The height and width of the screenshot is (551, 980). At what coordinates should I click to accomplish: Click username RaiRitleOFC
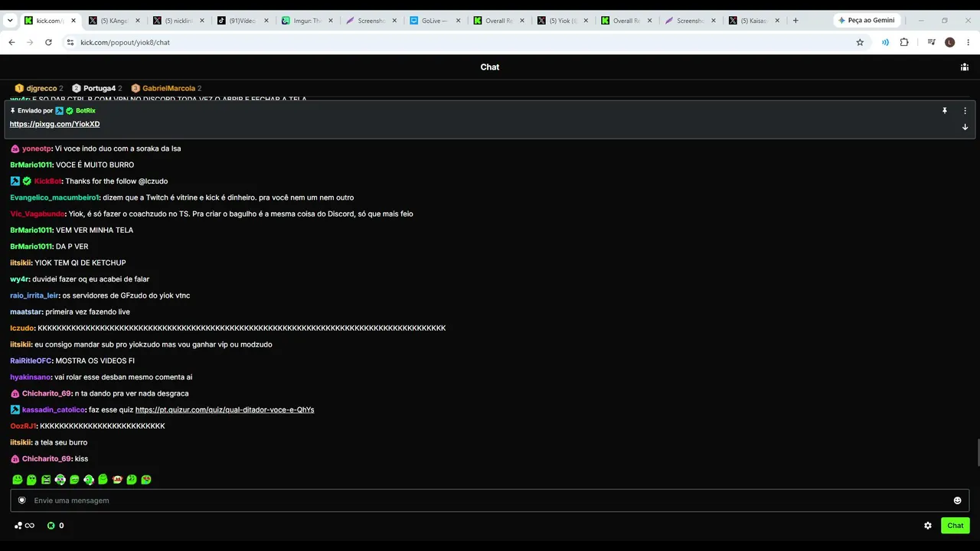click(31, 361)
